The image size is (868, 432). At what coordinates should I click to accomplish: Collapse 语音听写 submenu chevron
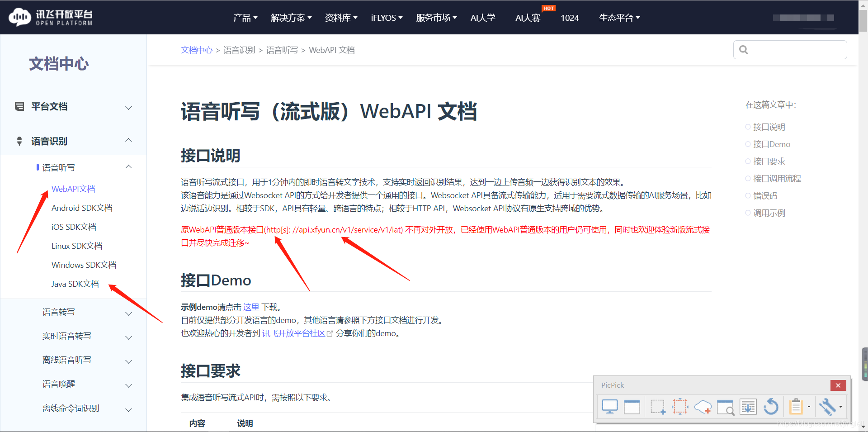click(x=128, y=167)
